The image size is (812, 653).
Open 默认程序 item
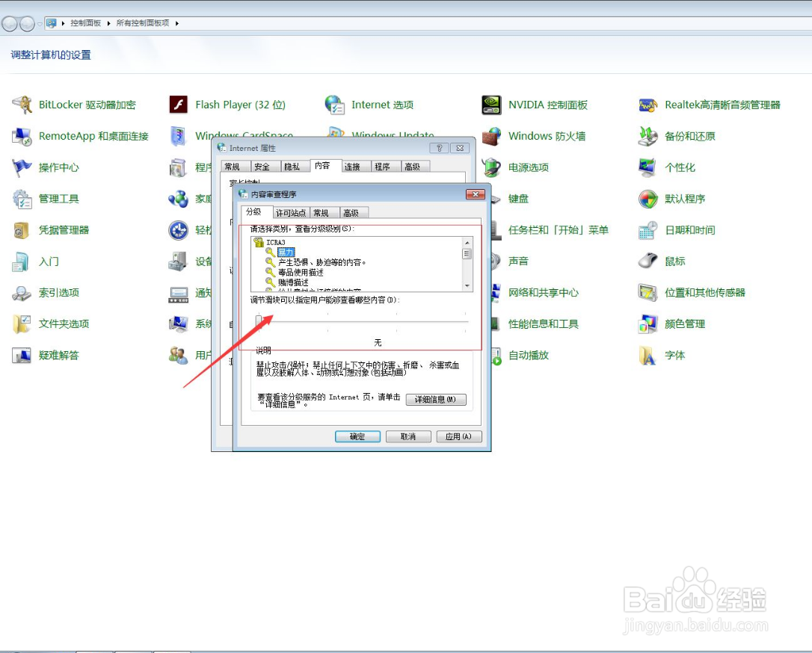(x=671, y=199)
